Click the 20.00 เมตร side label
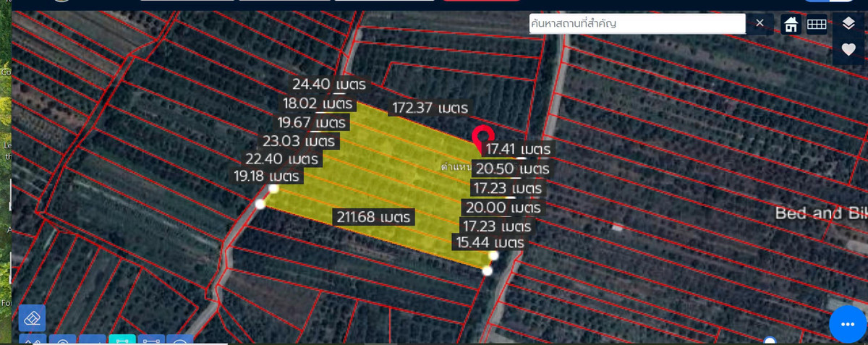Screen dimensions: 868x345 point(503,208)
